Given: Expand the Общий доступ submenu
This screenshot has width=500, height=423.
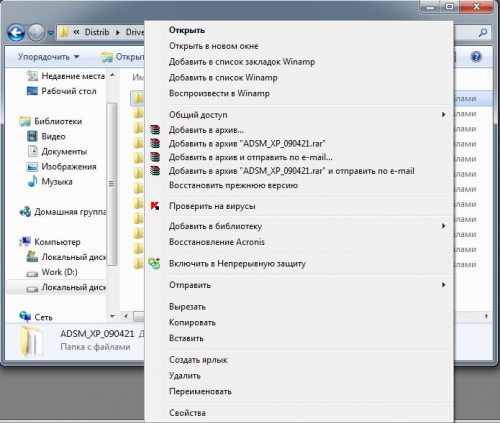Looking at the screenshot, I should tap(443, 115).
